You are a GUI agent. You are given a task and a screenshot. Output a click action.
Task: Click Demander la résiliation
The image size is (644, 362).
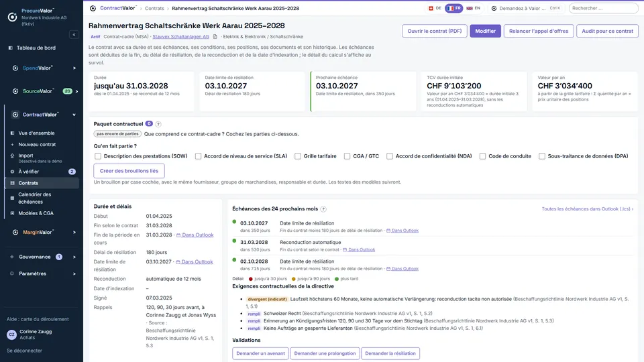(x=390, y=353)
